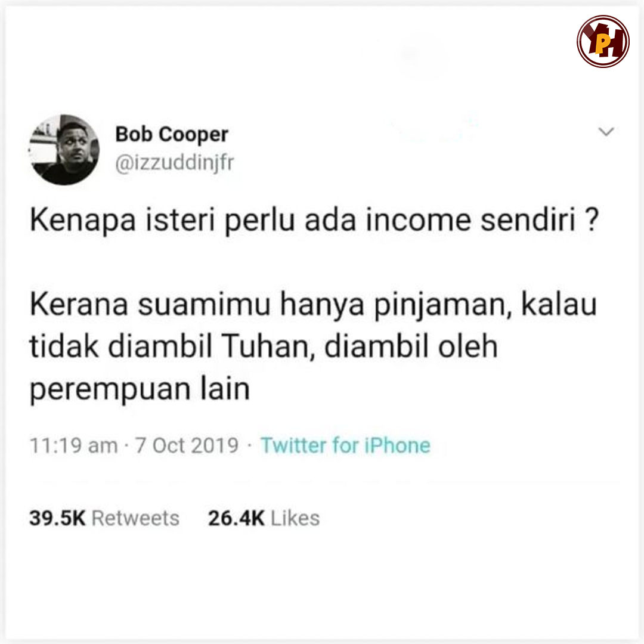This screenshot has height=644, width=644.
Task: Click the Likes label
Action: [295, 518]
